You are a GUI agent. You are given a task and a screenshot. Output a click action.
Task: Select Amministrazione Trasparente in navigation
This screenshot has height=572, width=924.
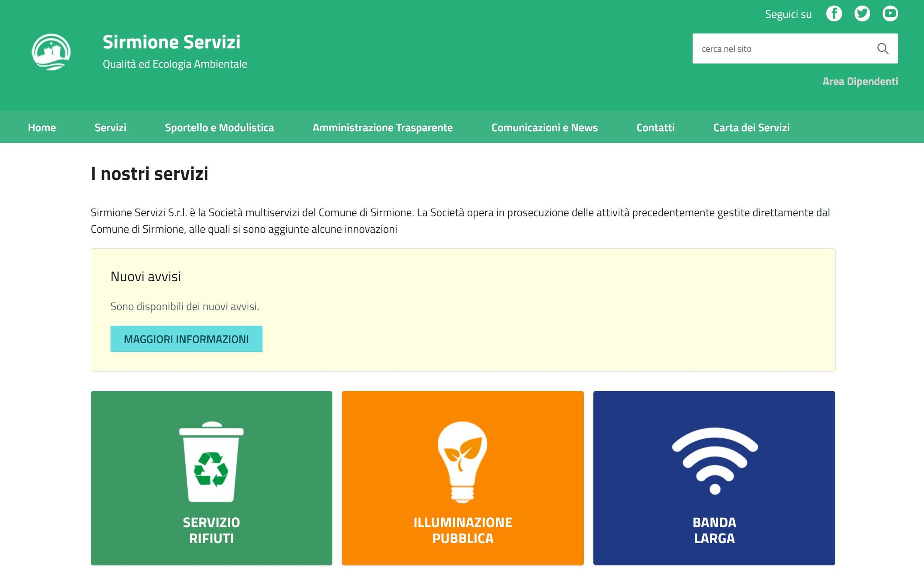coord(382,128)
